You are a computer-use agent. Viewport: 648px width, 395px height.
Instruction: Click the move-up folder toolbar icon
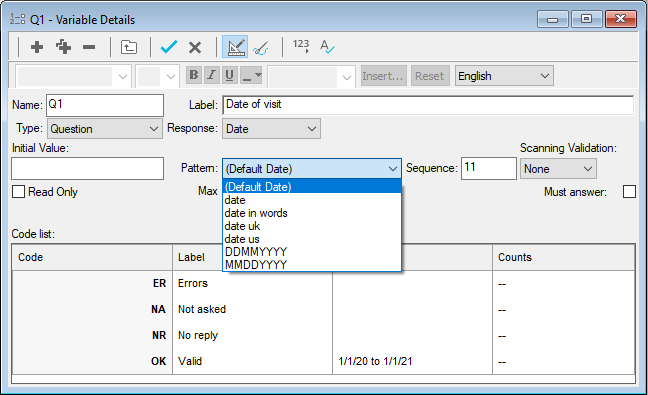[x=129, y=47]
